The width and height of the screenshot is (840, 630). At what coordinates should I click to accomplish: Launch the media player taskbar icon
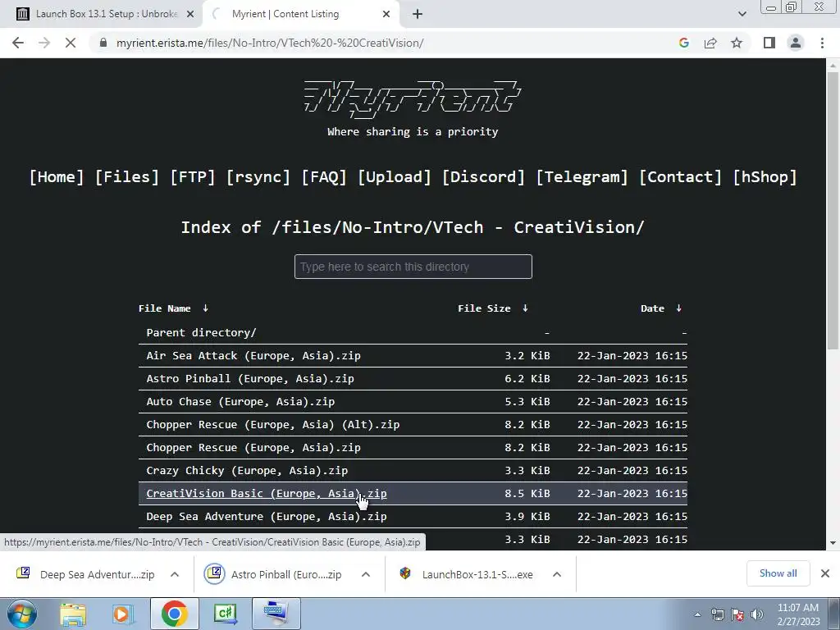coord(122,614)
